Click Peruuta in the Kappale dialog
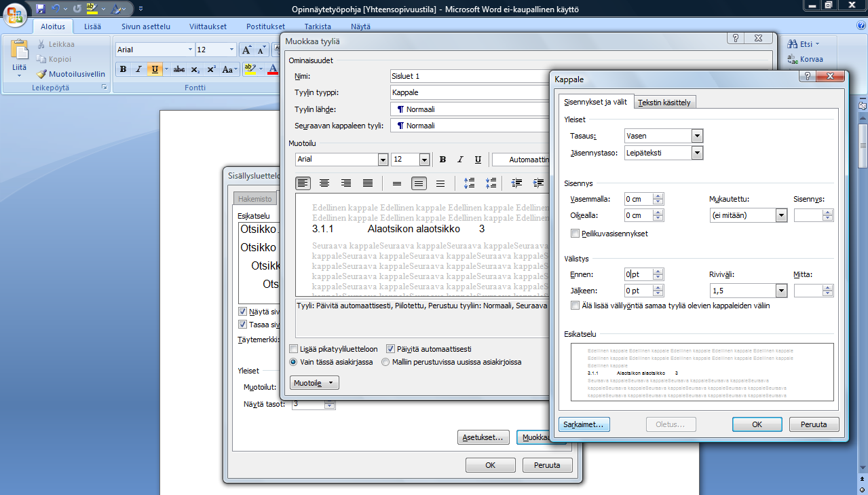 814,424
